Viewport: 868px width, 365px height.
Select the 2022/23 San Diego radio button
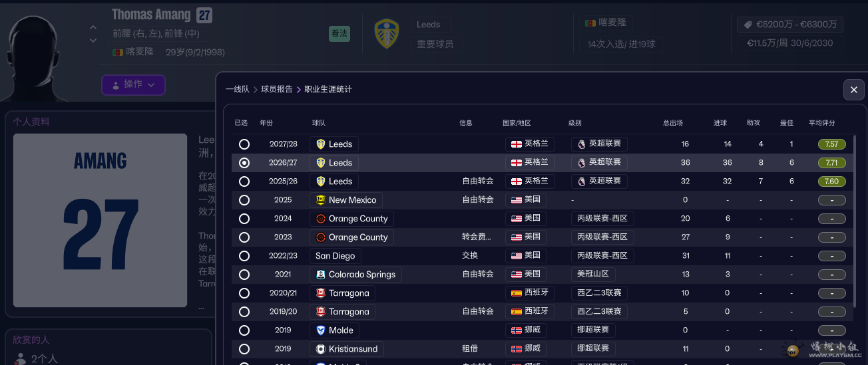coord(244,256)
